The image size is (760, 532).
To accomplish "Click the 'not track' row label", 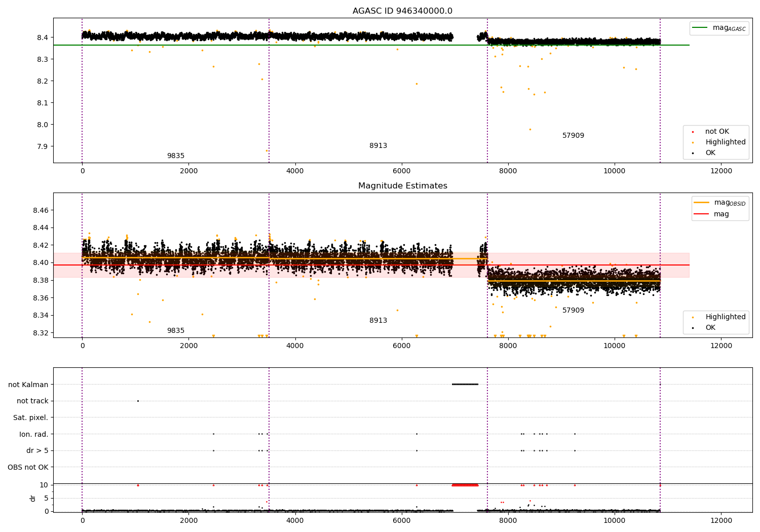I will click(32, 401).
